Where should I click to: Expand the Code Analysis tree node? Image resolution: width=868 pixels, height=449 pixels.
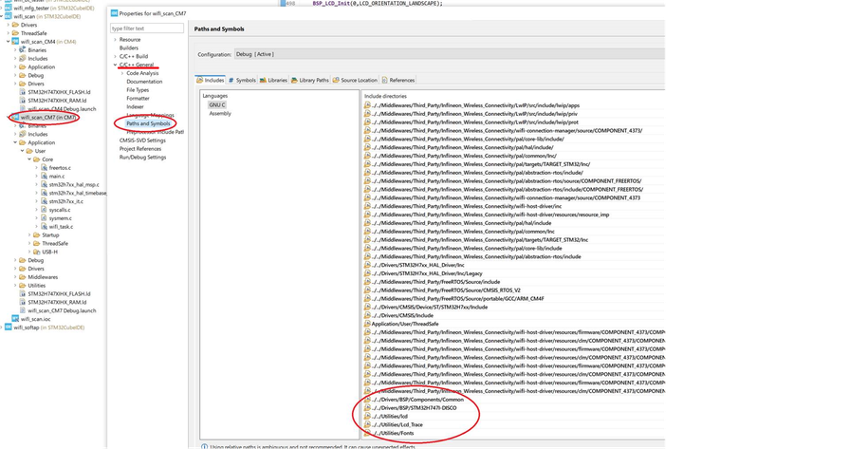[x=122, y=73]
